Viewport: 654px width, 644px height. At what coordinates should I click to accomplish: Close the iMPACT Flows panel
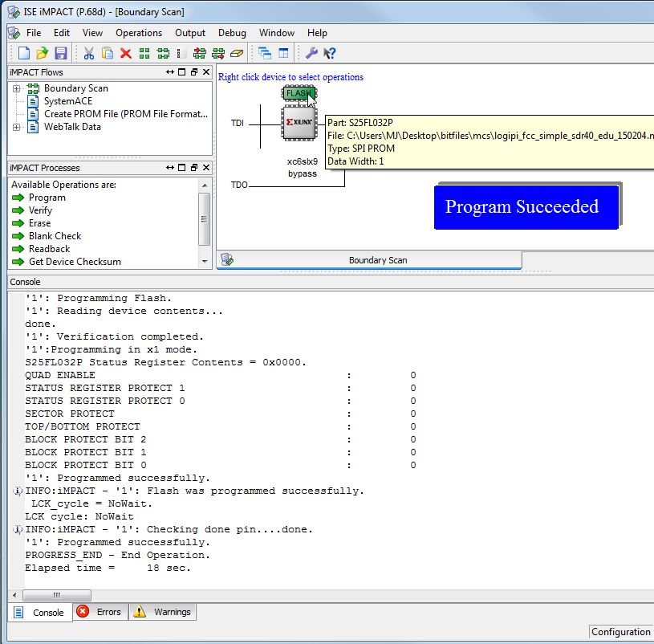pyautogui.click(x=205, y=72)
